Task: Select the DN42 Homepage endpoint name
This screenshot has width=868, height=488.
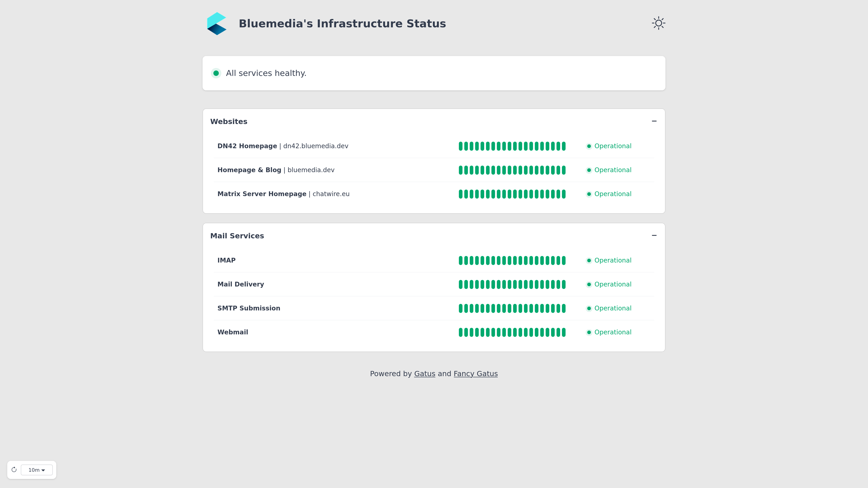Action: click(x=247, y=146)
